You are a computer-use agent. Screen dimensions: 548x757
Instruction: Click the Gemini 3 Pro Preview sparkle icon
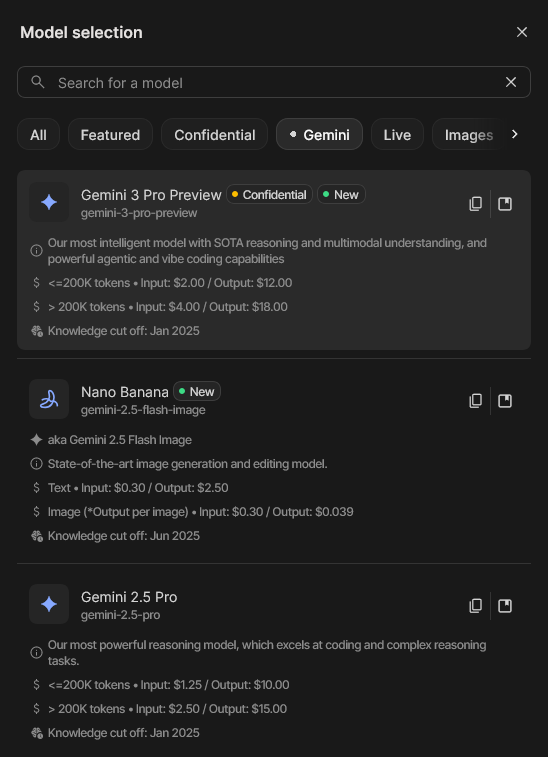[49, 202]
